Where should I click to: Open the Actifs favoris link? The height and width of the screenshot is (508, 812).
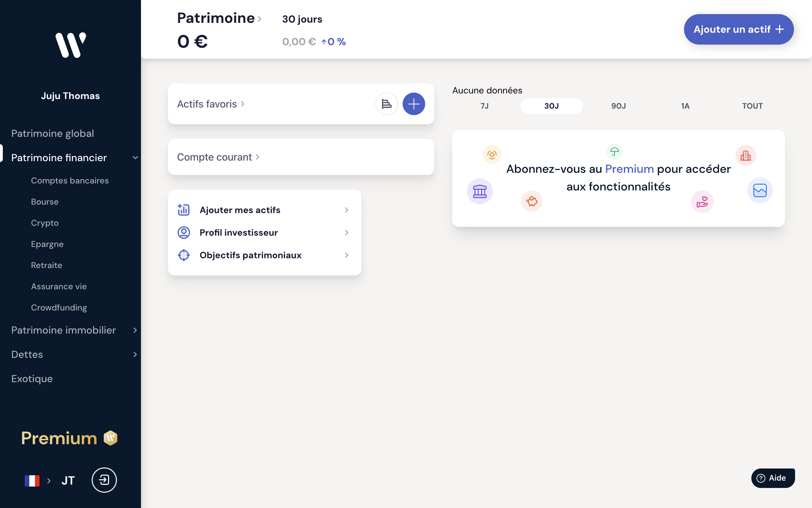[x=210, y=104]
